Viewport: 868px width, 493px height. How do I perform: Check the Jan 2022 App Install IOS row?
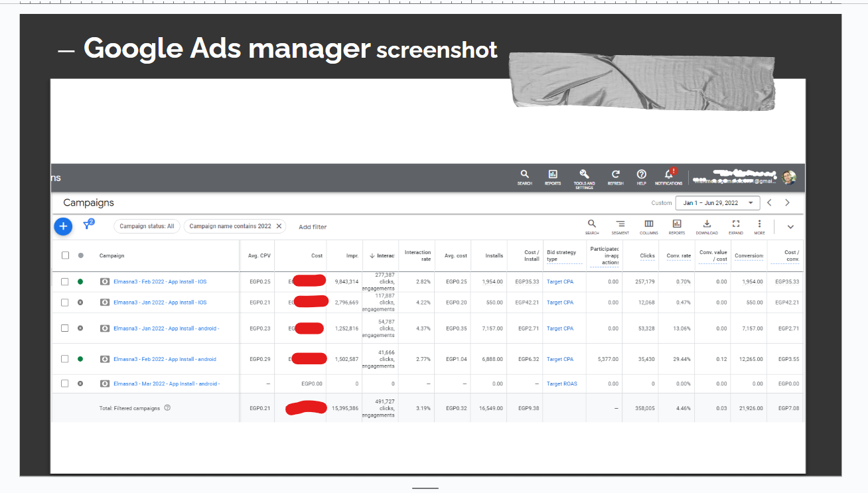[65, 302]
